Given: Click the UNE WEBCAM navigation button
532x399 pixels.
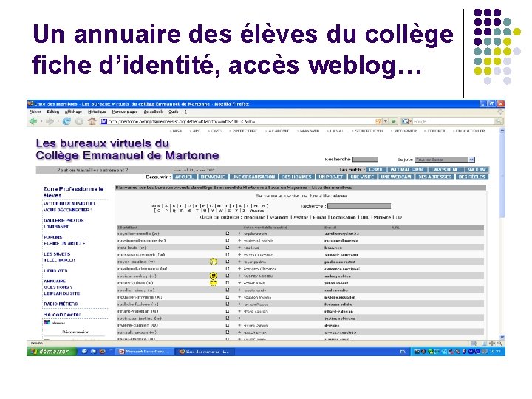Looking at the screenshot, I should (x=396, y=177).
